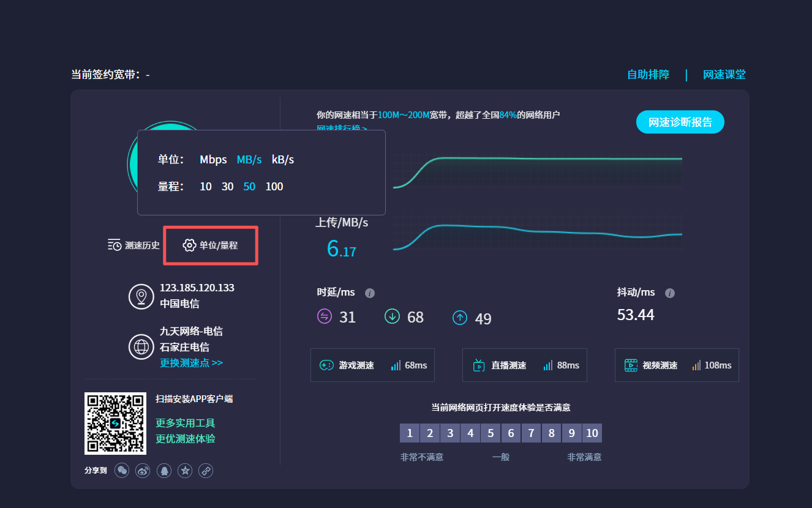Click upload speed value 6.17
Image resolution: width=812 pixels, height=508 pixels.
pyautogui.click(x=341, y=248)
